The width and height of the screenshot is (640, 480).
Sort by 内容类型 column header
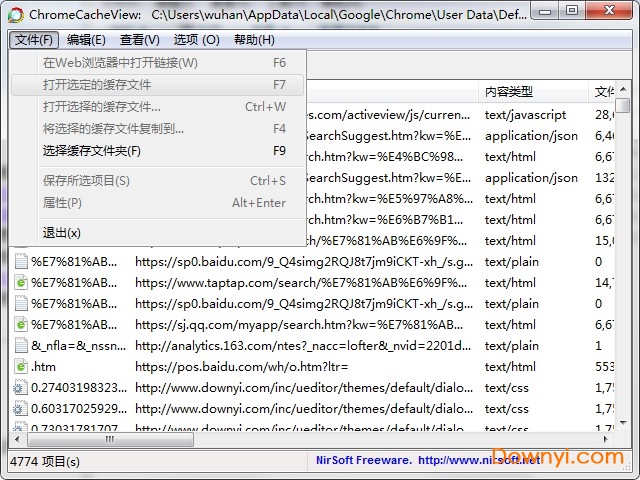533,91
